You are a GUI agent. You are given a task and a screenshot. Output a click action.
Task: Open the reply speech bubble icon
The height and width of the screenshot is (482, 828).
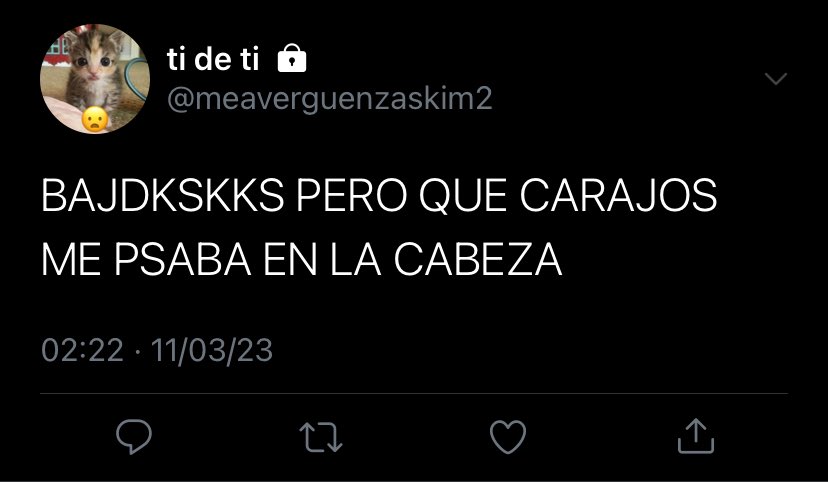pyautogui.click(x=134, y=437)
